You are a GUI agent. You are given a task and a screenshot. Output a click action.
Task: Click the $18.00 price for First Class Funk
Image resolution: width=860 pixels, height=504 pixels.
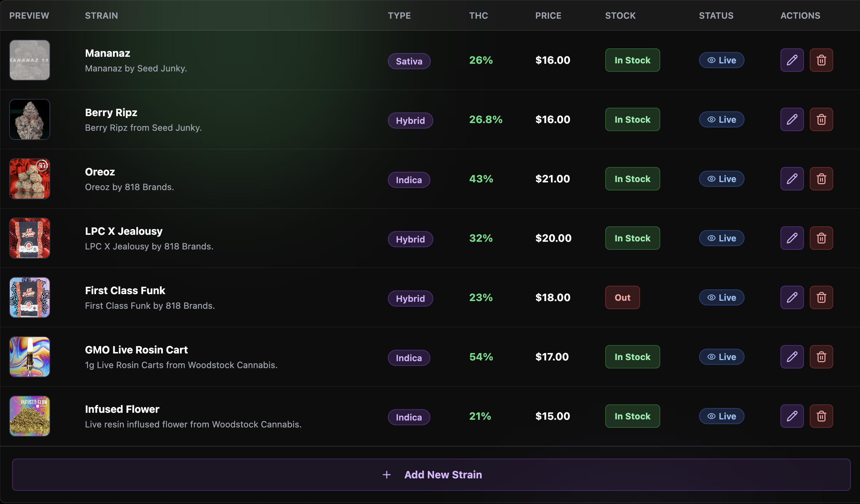tap(553, 297)
